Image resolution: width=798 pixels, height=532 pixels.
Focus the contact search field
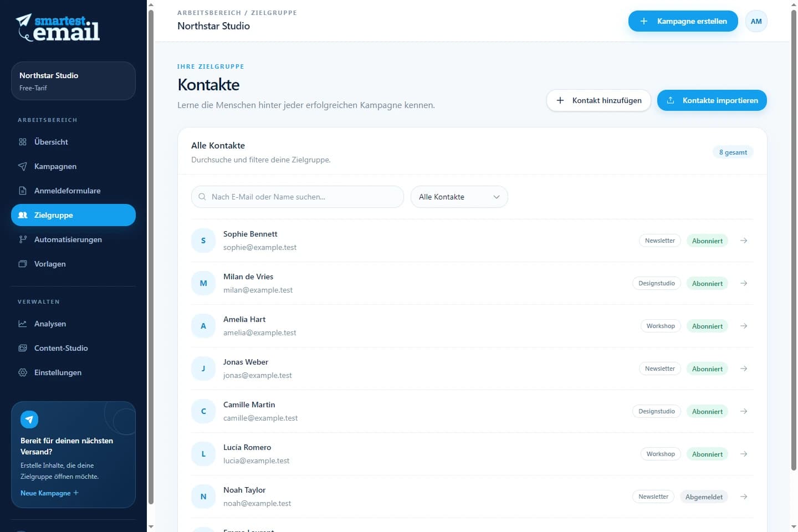coord(297,197)
